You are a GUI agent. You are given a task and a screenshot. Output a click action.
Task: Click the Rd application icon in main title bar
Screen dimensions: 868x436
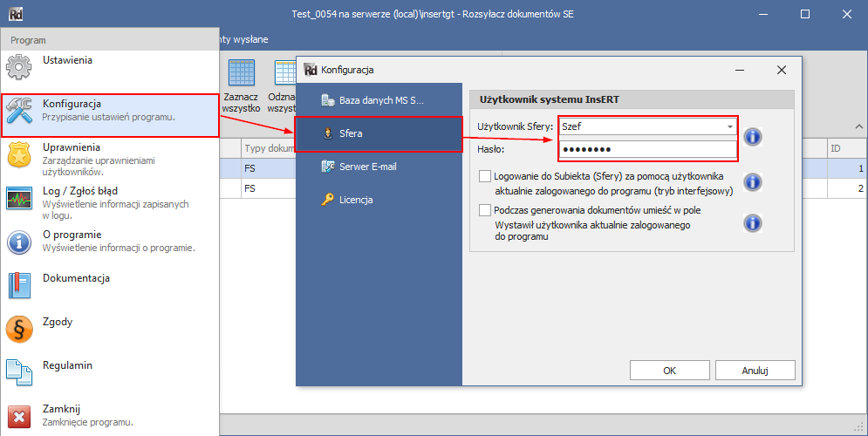(x=16, y=14)
